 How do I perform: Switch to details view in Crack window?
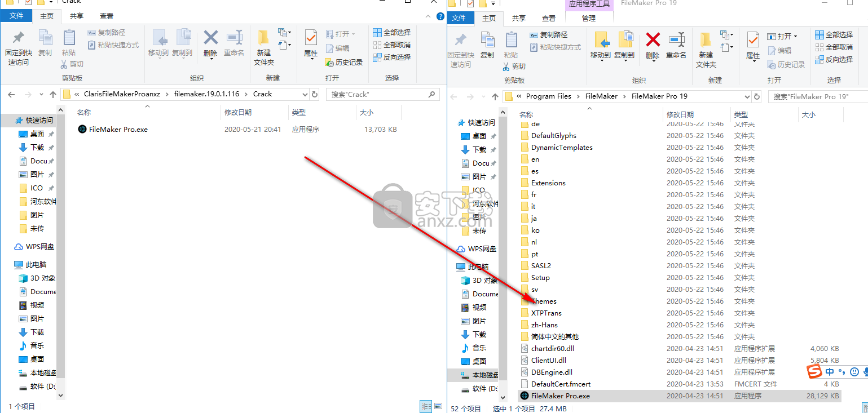coord(426,406)
